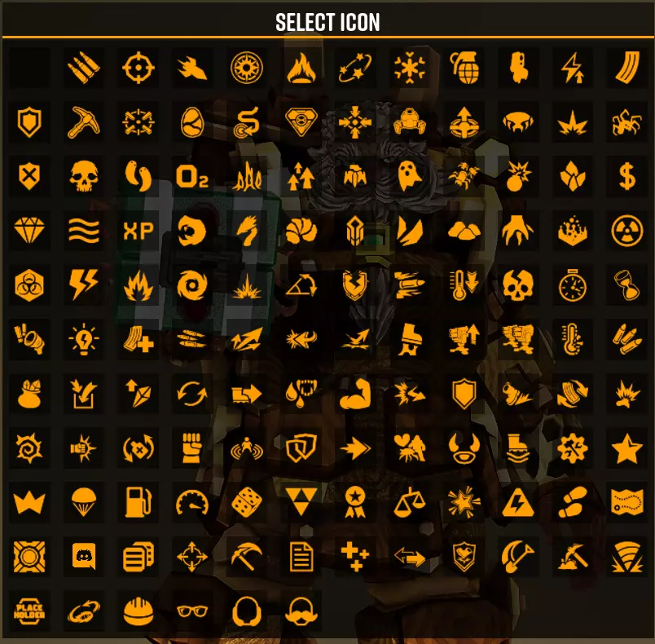Screen dimensions: 655x644
Task: Pick the hard hat helmet icon
Action: (x=138, y=611)
